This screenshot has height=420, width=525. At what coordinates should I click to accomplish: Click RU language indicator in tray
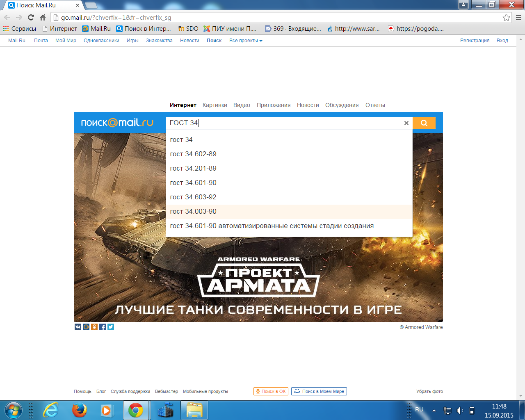tap(419, 410)
